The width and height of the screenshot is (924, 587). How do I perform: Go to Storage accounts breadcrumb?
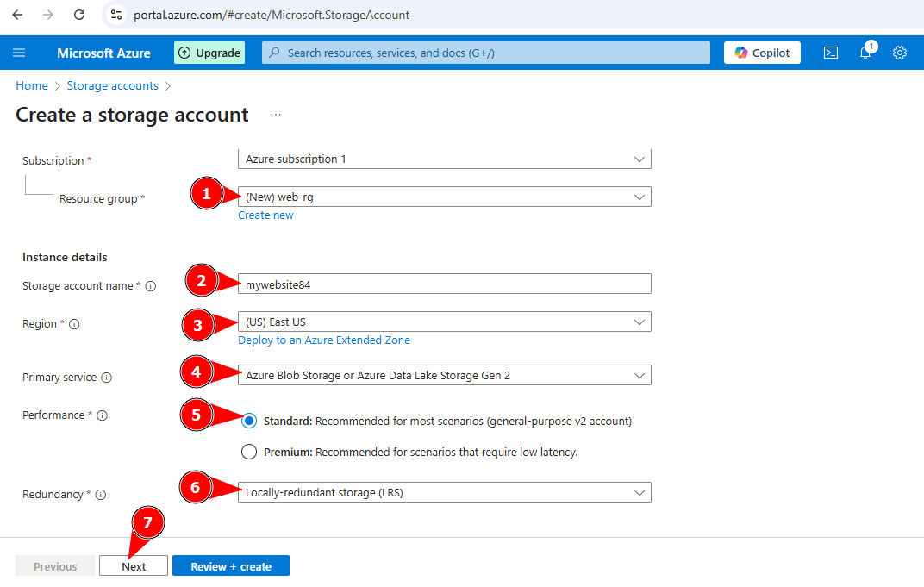(x=113, y=86)
